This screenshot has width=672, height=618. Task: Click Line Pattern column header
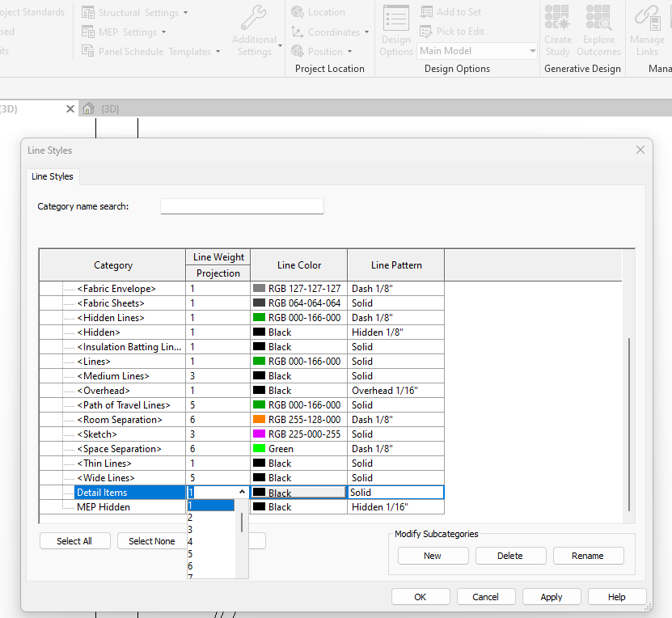[x=396, y=265]
